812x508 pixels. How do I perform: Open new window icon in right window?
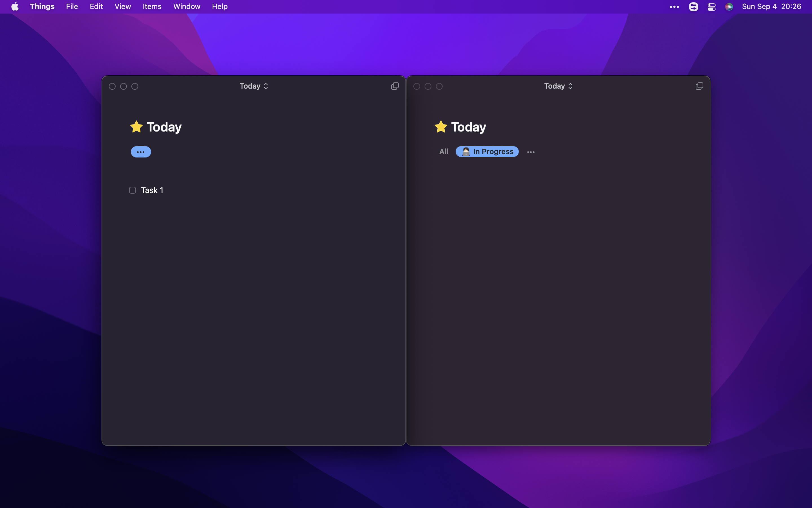pos(699,86)
